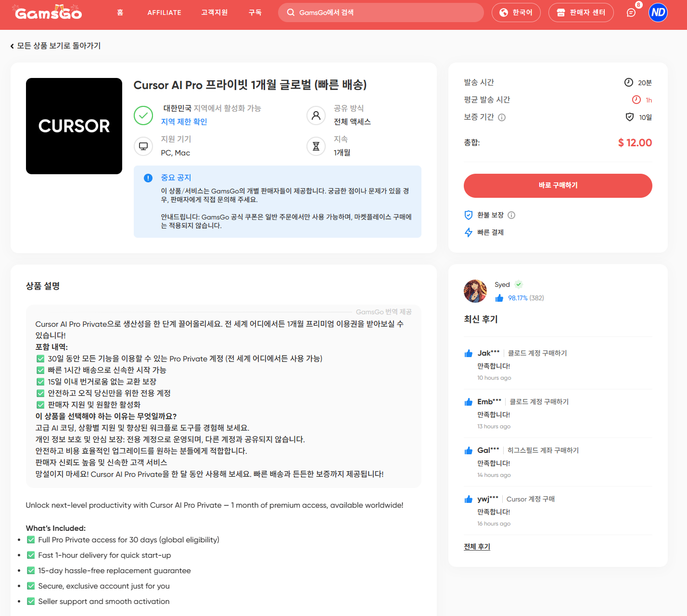This screenshot has width=687, height=616.
Task: Click 히그스필드 계좌 구매하기 review product text
Action: [543, 450]
